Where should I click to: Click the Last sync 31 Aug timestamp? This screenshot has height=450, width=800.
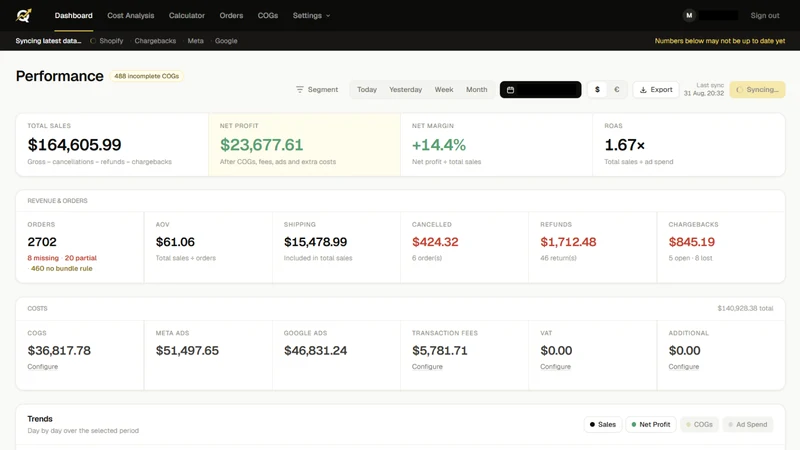click(x=704, y=89)
